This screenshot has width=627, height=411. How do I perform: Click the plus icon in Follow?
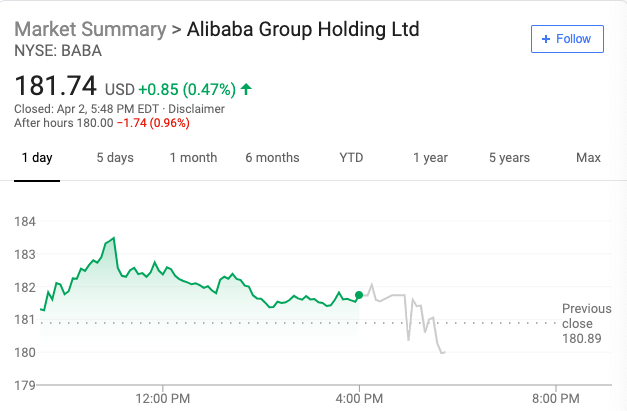coord(546,39)
